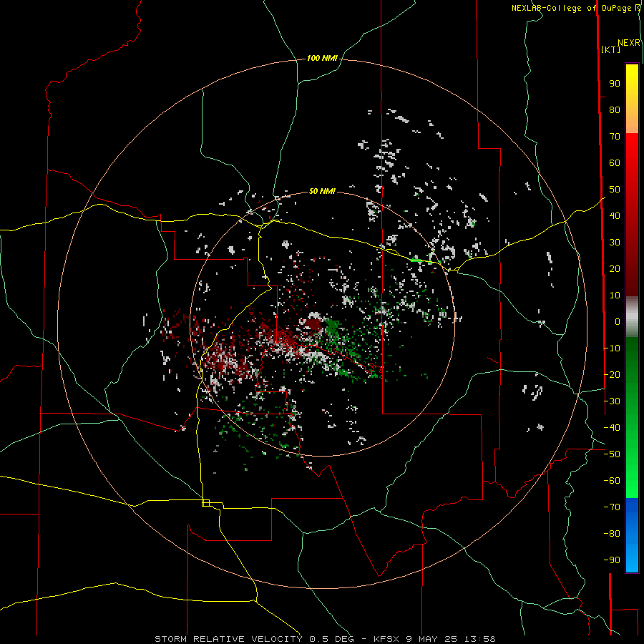
Task: Click the "-20" value on velocity scale
Action: pos(612,375)
